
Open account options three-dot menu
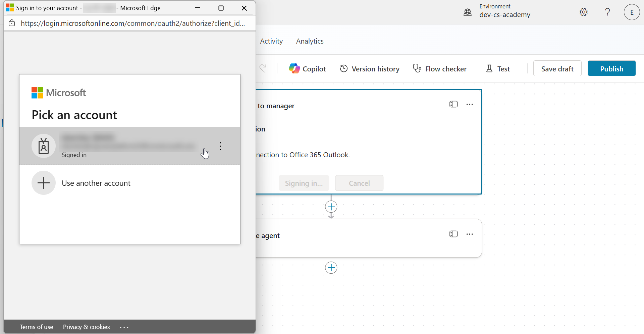coord(220,146)
